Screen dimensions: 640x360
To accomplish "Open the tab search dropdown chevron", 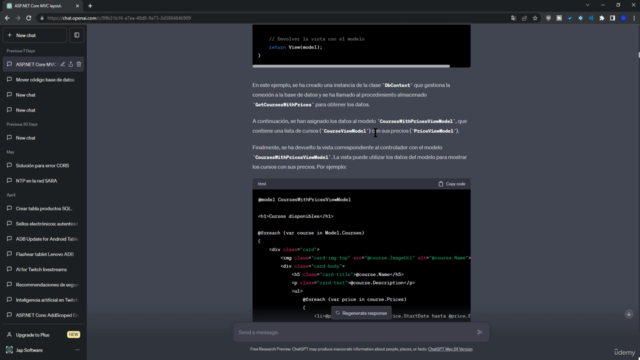I will pos(587,5).
